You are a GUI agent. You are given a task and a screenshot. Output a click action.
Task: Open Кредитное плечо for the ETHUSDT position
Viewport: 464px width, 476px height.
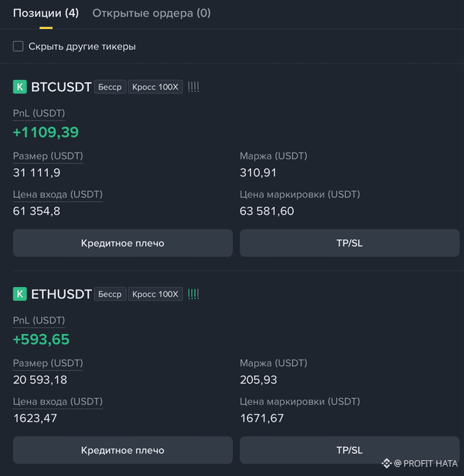click(x=123, y=450)
